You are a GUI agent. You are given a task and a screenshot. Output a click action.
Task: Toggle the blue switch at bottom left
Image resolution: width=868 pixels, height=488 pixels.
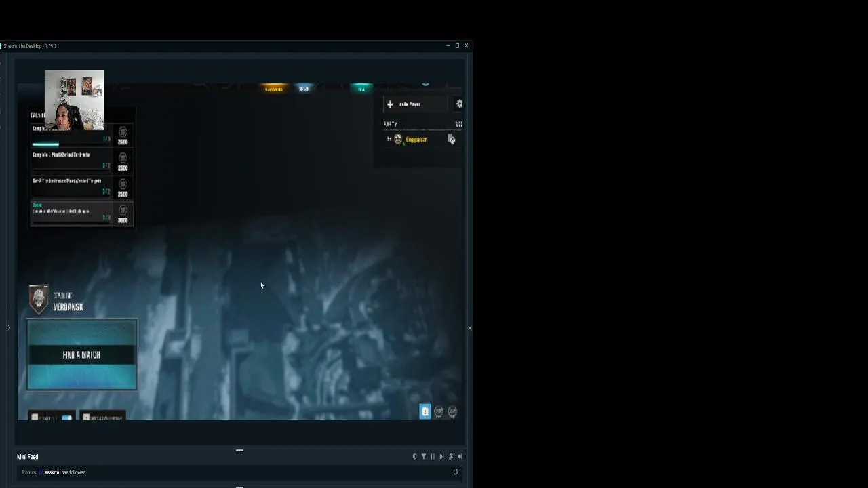(x=66, y=418)
